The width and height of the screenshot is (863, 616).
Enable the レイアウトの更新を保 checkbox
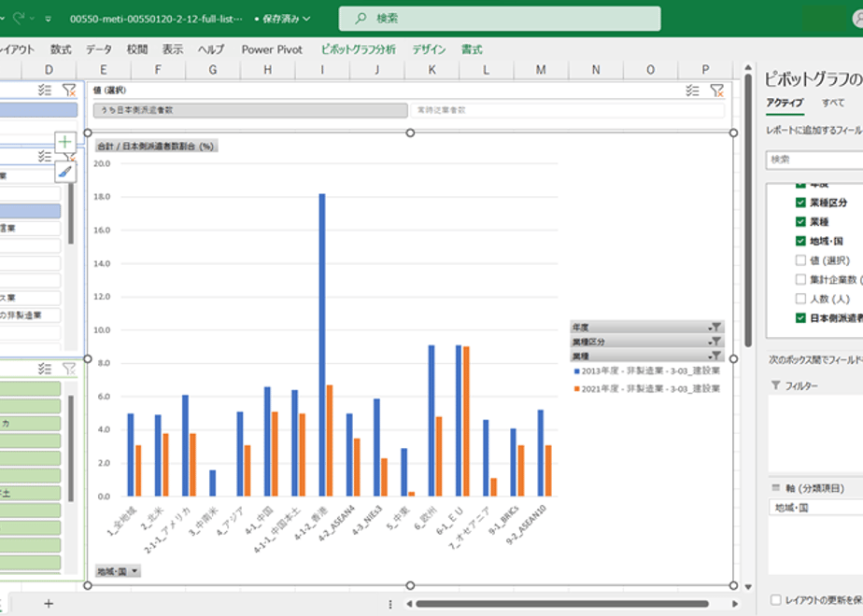[775, 599]
